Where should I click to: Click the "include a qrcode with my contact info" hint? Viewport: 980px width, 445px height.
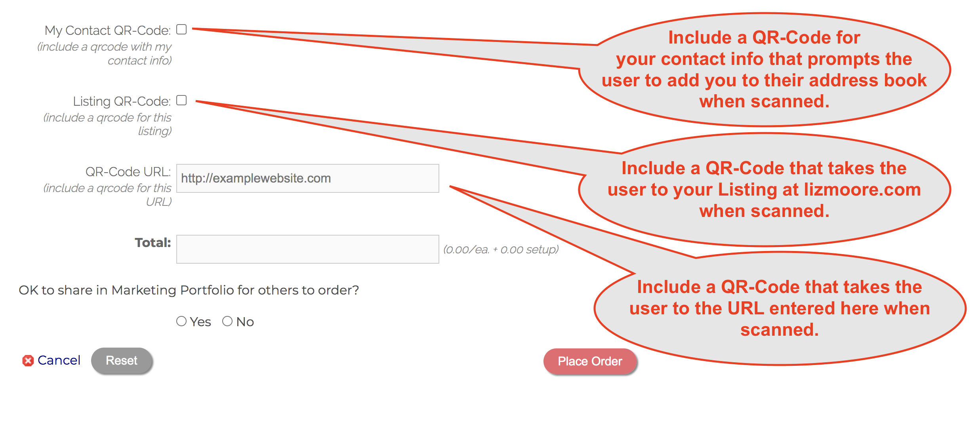click(105, 53)
